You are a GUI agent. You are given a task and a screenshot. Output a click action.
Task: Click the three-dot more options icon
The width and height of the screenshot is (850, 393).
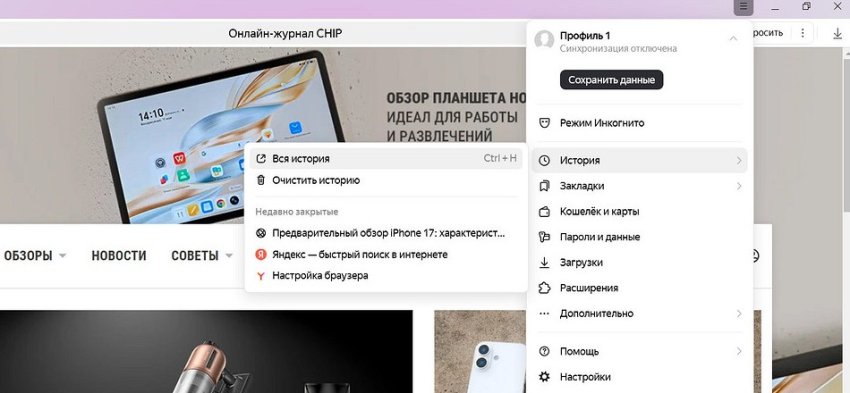[x=803, y=33]
